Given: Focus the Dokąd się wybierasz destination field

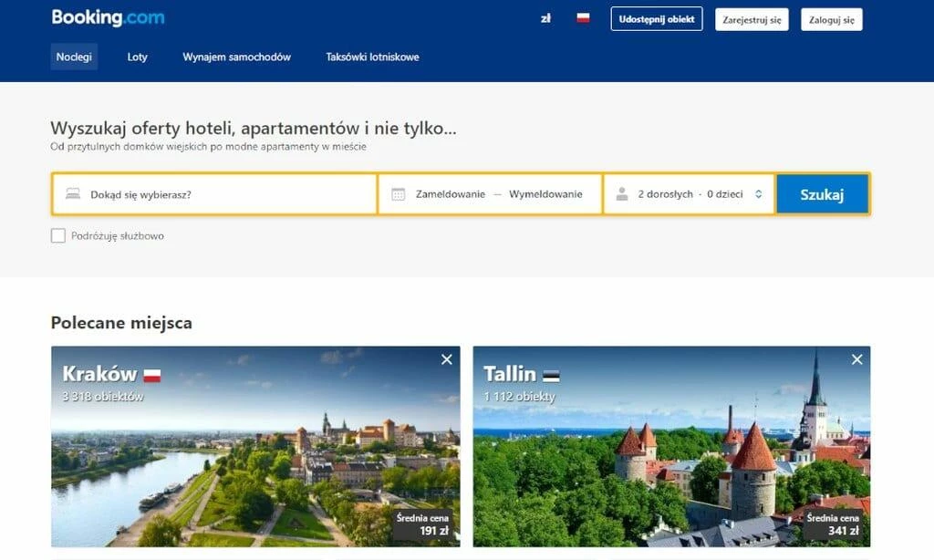Looking at the screenshot, I should (x=215, y=194).
